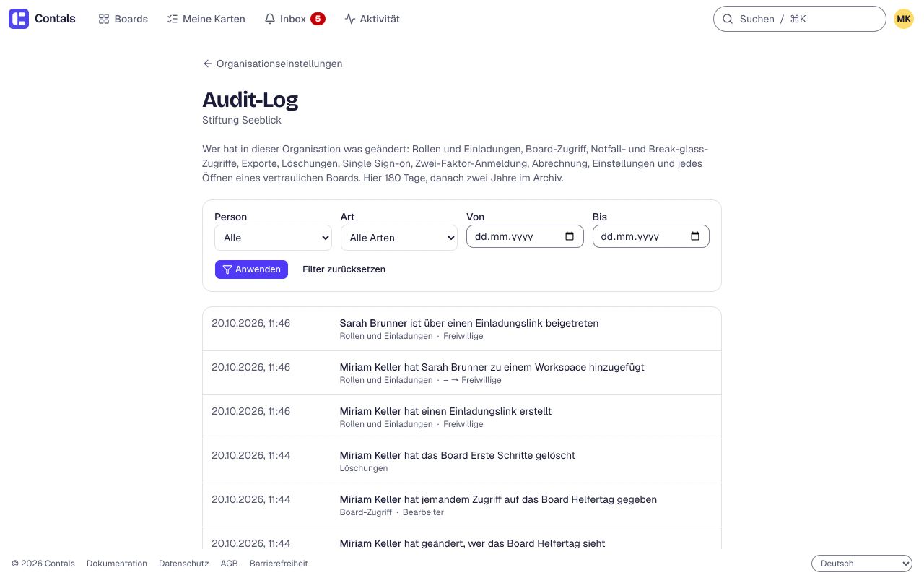Viewport: 924px width, 578px height.
Task: Open the Dokumentation footer link
Action: pyautogui.click(x=117, y=564)
